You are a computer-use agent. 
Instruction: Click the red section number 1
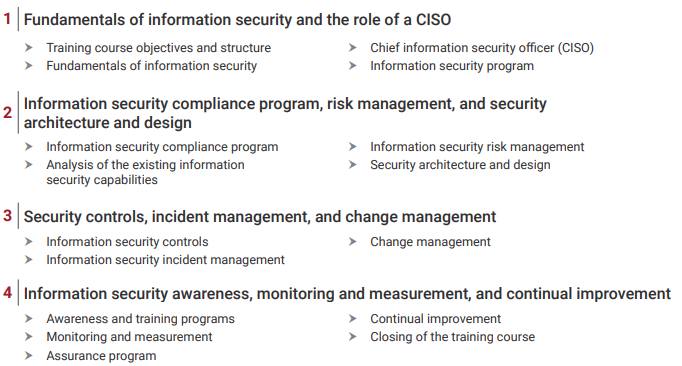tap(7, 19)
